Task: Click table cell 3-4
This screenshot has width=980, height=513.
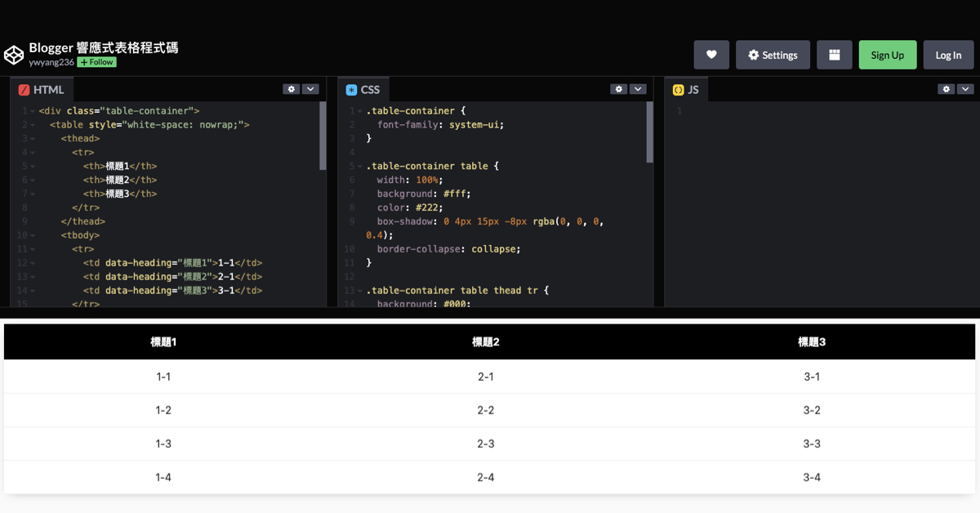Action: tap(812, 477)
